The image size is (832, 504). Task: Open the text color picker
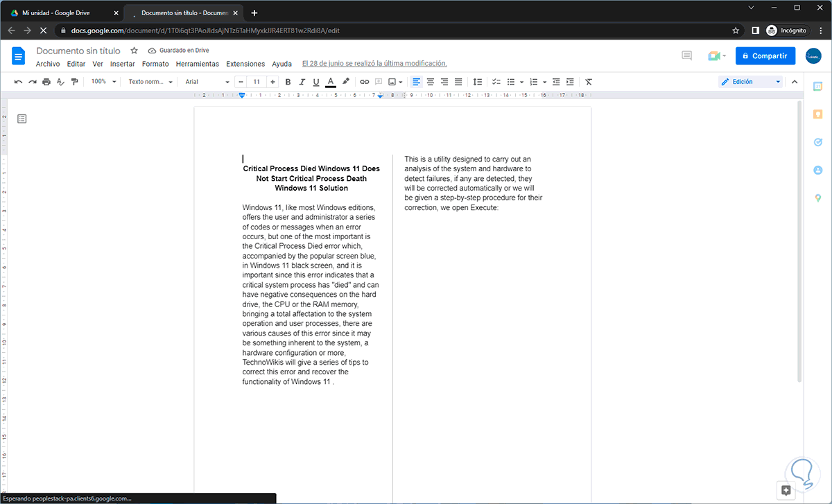click(331, 82)
